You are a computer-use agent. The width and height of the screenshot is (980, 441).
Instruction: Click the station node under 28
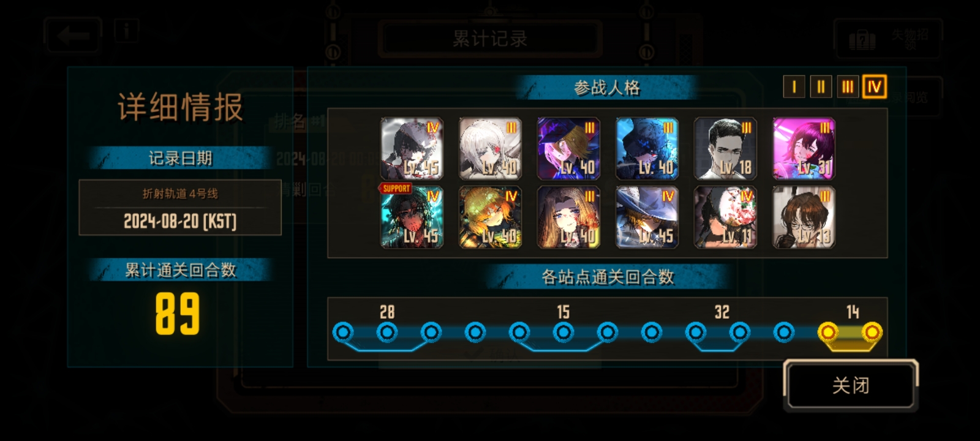(x=387, y=333)
